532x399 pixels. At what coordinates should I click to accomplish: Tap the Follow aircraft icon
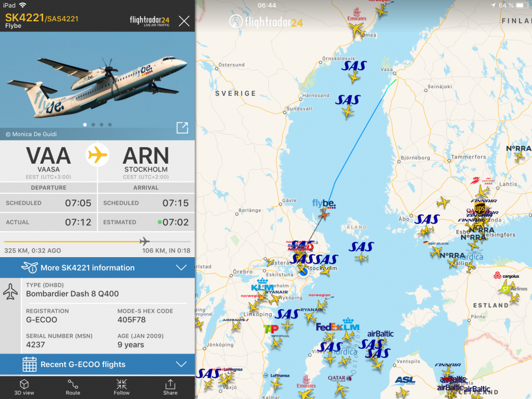(121, 387)
